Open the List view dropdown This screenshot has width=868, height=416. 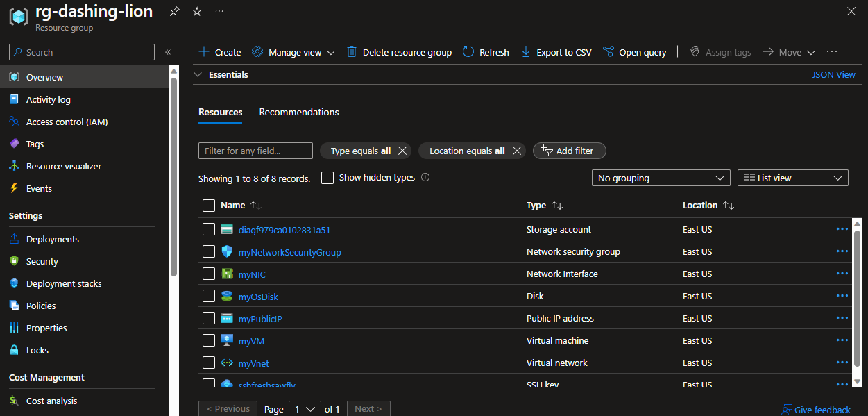click(793, 178)
